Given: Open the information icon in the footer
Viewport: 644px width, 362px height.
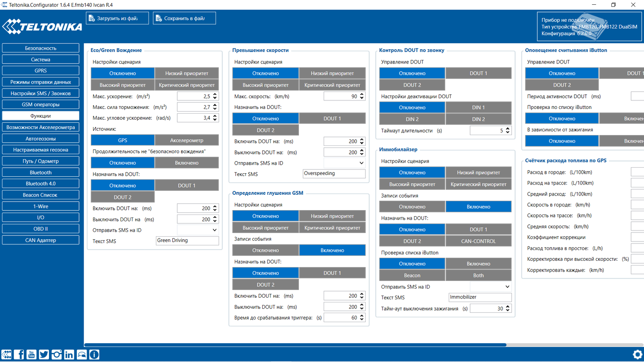Looking at the screenshot, I should (94, 354).
